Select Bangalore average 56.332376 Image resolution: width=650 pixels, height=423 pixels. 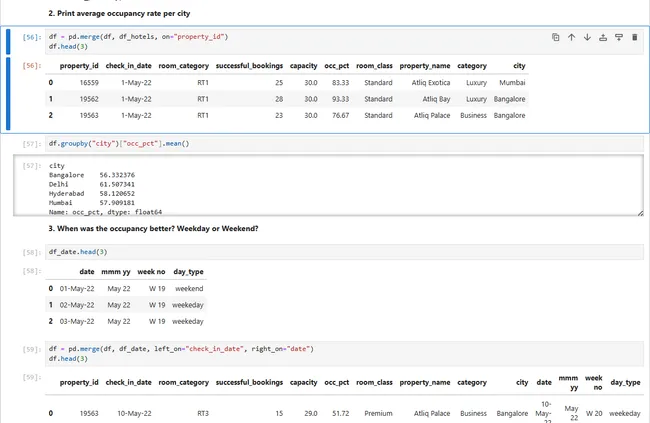(117, 175)
